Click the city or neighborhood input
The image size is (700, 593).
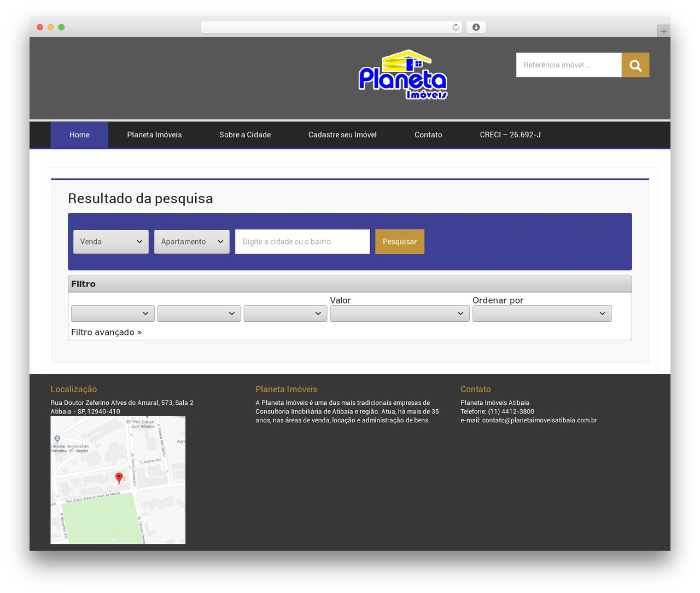302,242
